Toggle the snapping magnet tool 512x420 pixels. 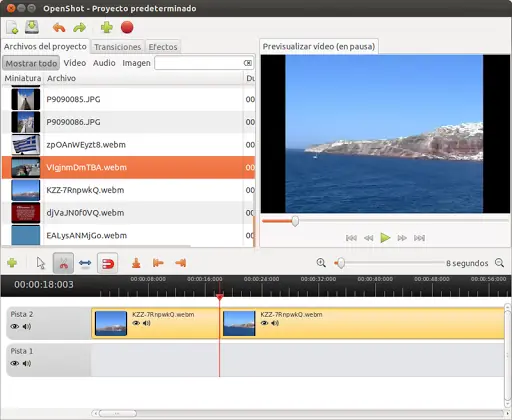click(107, 263)
